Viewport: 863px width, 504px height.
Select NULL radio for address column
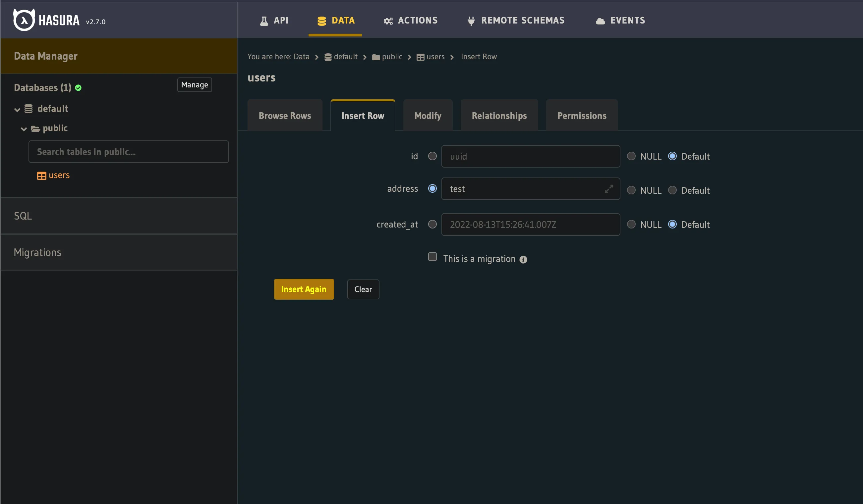click(631, 190)
